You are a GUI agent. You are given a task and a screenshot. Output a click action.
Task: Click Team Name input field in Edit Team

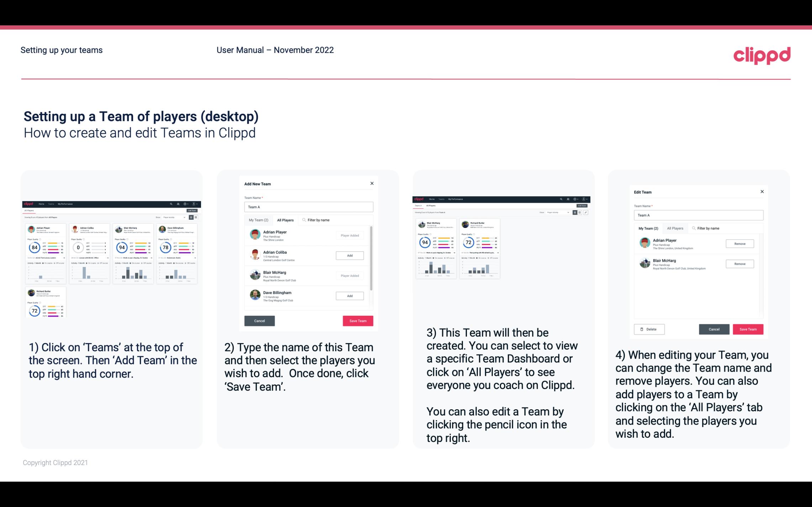click(x=698, y=215)
